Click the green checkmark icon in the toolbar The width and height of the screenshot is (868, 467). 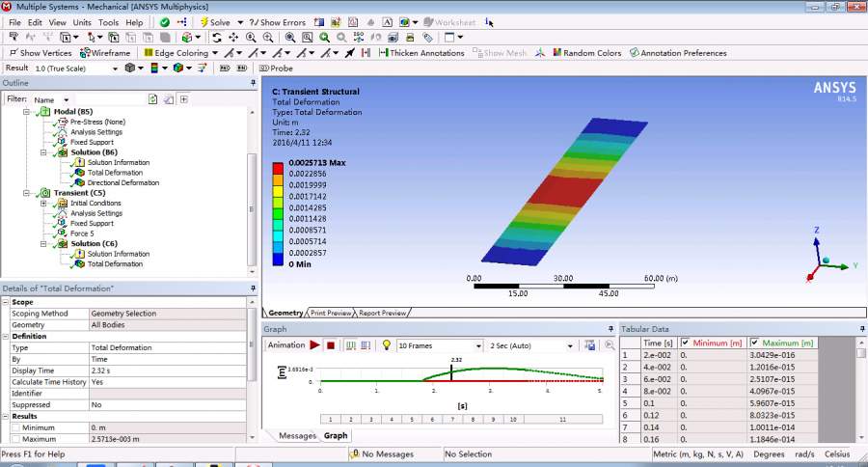click(164, 22)
